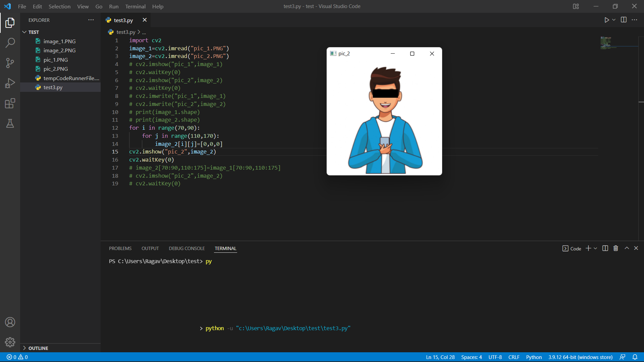The height and width of the screenshot is (362, 644).
Task: Run the Python file with play button
Action: click(607, 20)
